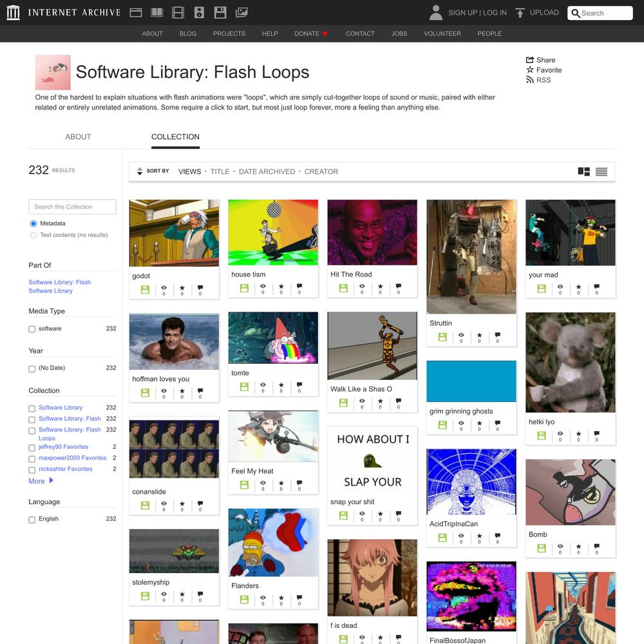Image resolution: width=644 pixels, height=644 pixels.
Task: Open the Software floppy disk icon in top bar
Action: pyautogui.click(x=220, y=12)
